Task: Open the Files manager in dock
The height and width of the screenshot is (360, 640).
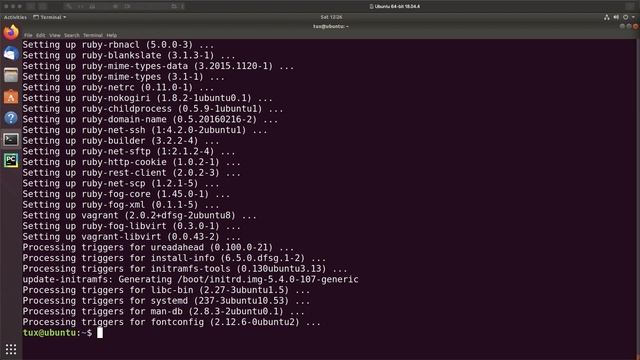Action: [11, 76]
